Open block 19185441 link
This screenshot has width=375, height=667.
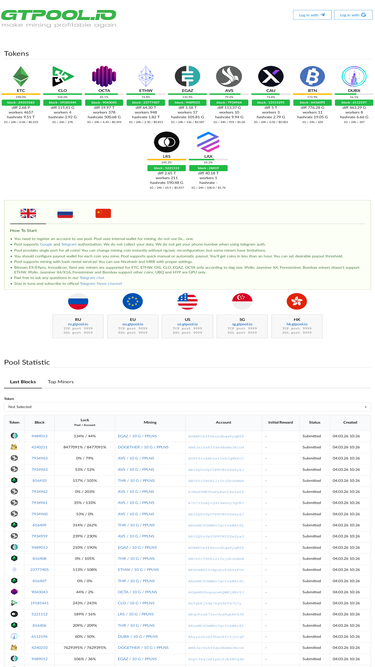pyautogui.click(x=40, y=603)
